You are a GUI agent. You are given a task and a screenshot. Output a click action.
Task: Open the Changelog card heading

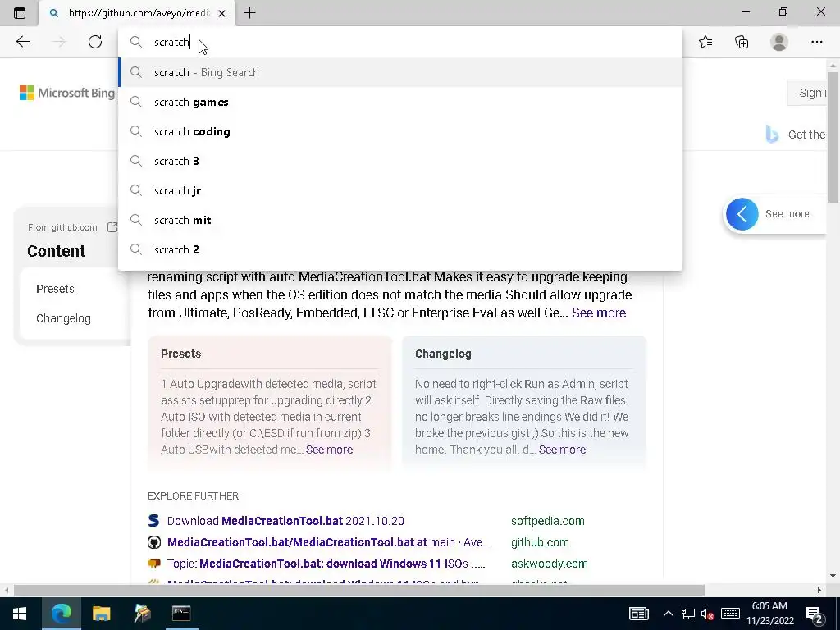coord(443,354)
